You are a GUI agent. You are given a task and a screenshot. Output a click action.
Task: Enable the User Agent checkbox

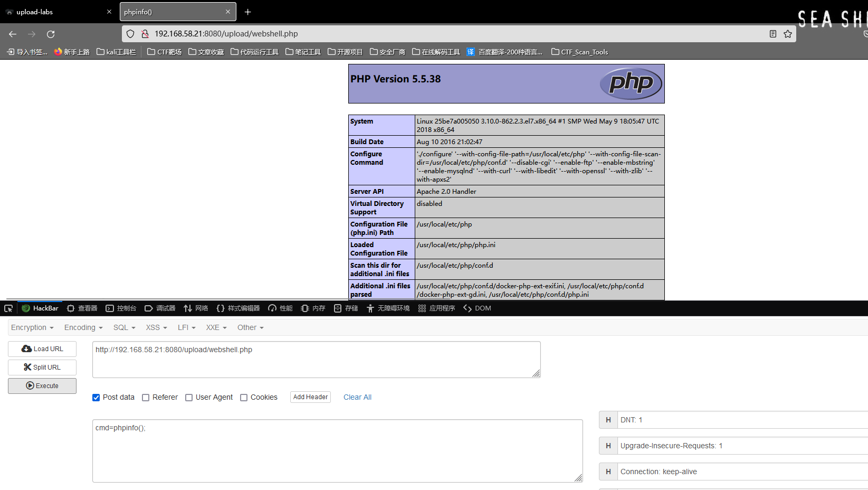tap(189, 398)
